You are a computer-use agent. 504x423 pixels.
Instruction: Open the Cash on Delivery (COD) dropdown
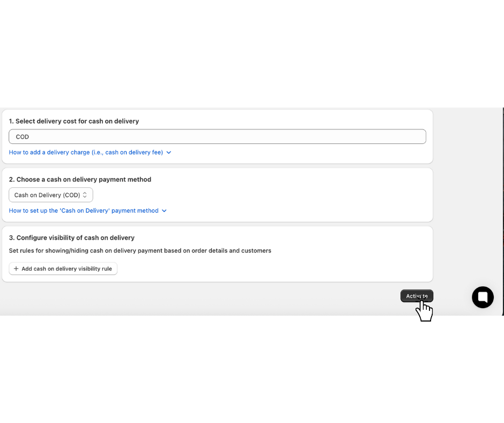click(51, 195)
